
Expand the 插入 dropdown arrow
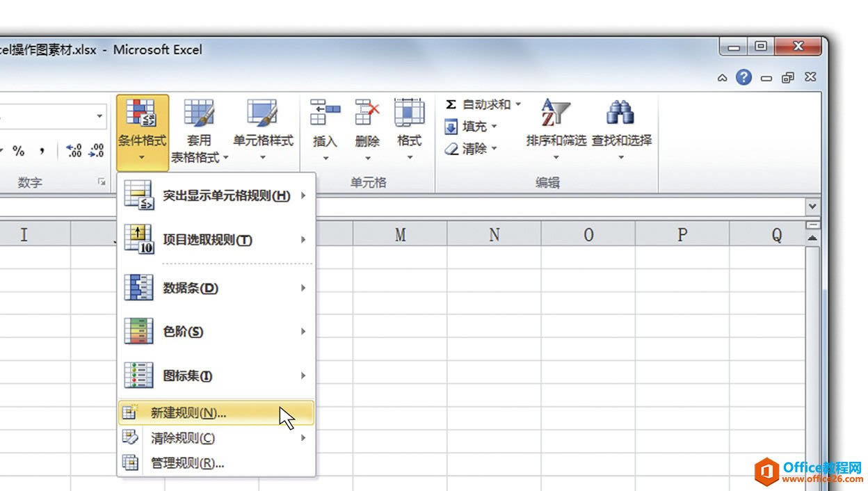pyautogui.click(x=325, y=158)
